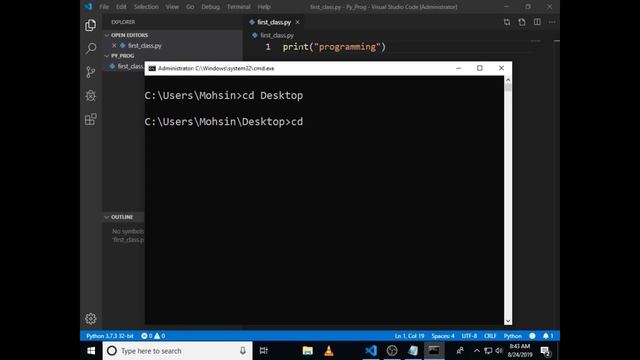This screenshot has width=640, height=360.
Task: Click first_class.py in the breadcrumb
Action: pos(277,36)
